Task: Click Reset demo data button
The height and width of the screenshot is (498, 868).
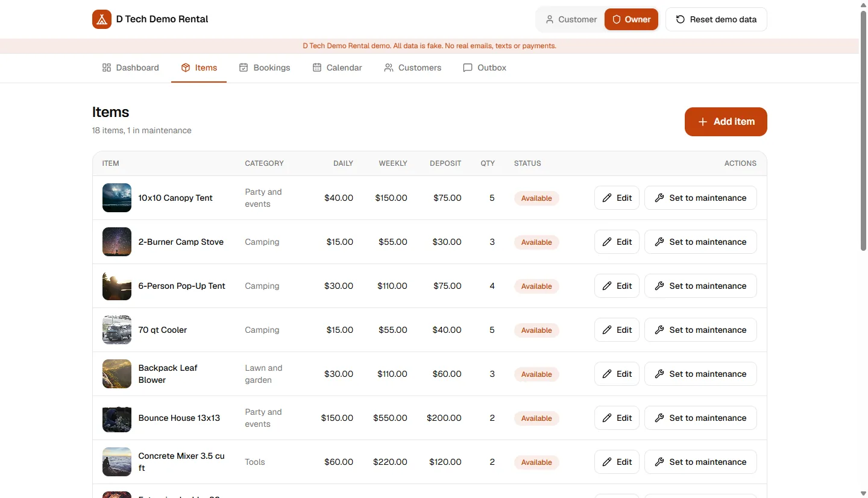Action: point(716,19)
